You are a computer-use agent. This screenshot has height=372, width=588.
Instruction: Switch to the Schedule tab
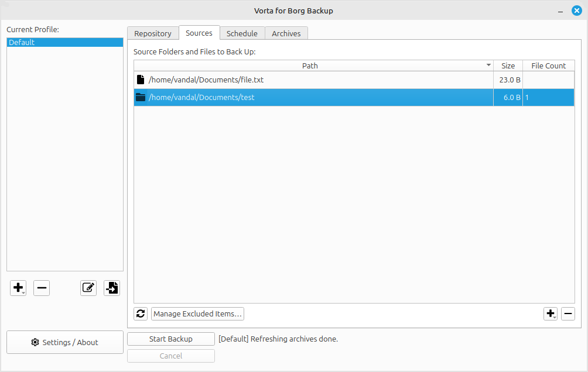(242, 33)
